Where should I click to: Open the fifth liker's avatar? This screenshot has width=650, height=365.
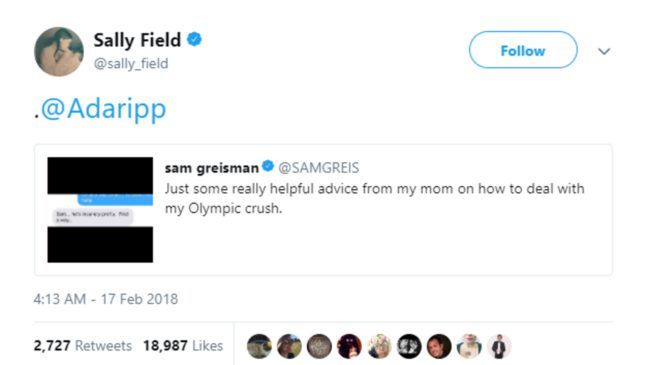(379, 346)
